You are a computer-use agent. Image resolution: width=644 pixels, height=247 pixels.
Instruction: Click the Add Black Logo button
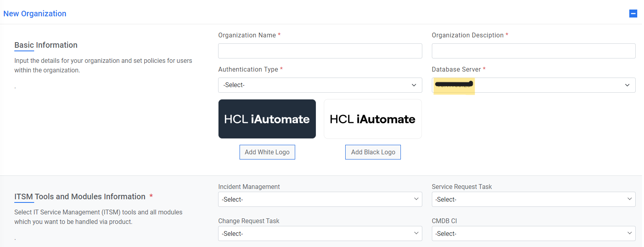pyautogui.click(x=373, y=152)
